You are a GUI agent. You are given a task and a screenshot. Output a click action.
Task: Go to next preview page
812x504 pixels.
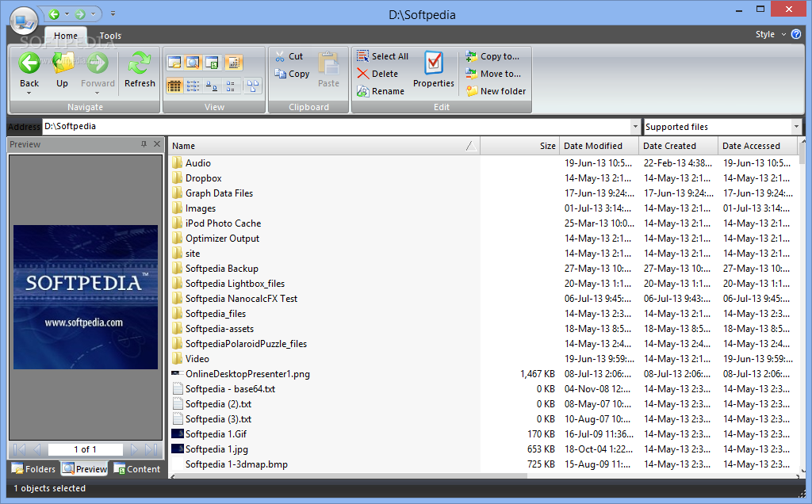pyautogui.click(x=134, y=449)
